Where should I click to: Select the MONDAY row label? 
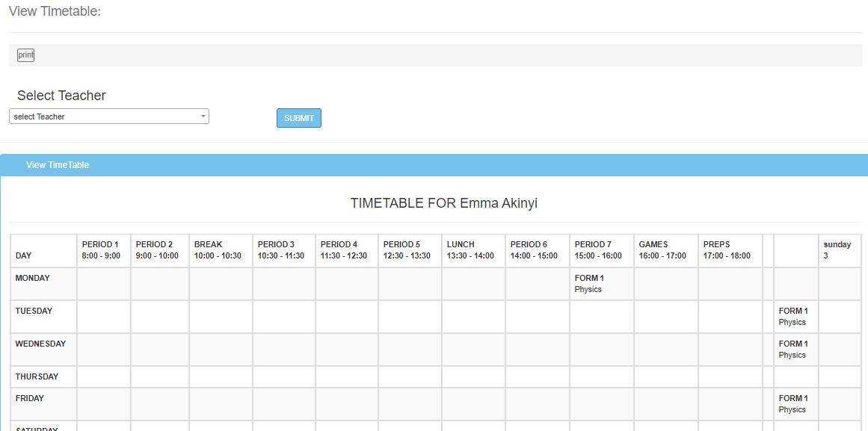33,279
